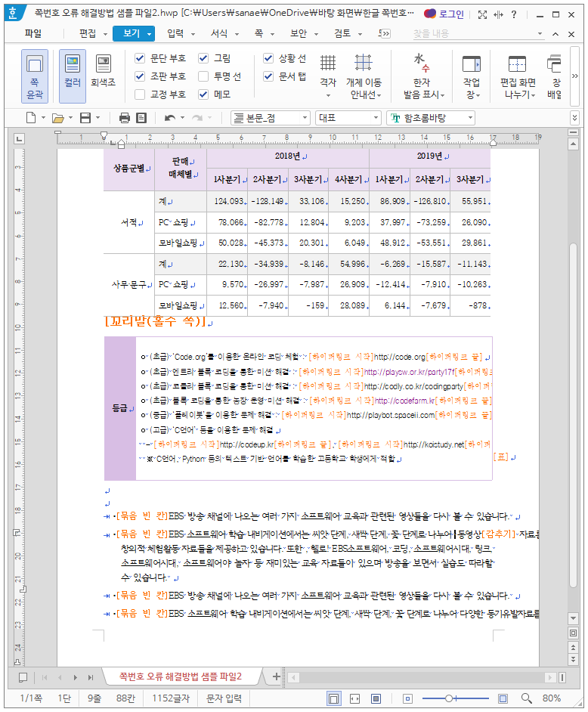Toggle fullscreen mode icon in title bar

tap(483, 14)
